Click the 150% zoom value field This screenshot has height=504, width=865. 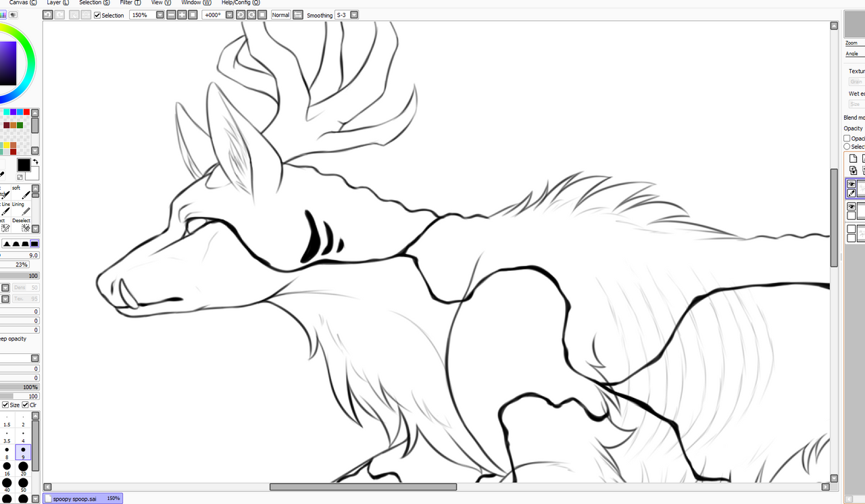pos(142,15)
